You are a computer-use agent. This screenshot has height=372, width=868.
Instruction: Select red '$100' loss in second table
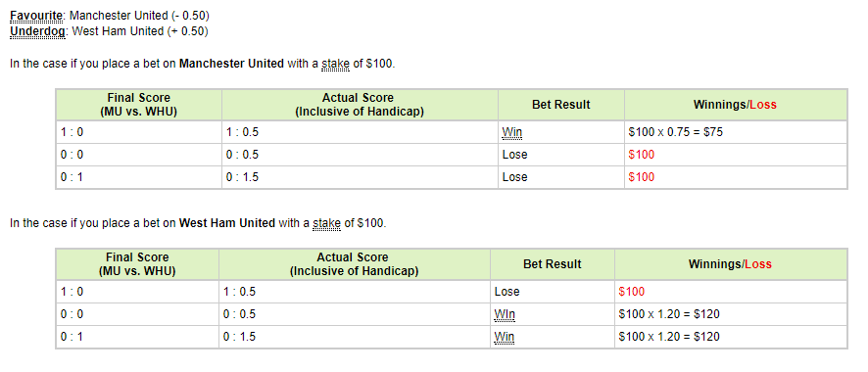point(632,292)
